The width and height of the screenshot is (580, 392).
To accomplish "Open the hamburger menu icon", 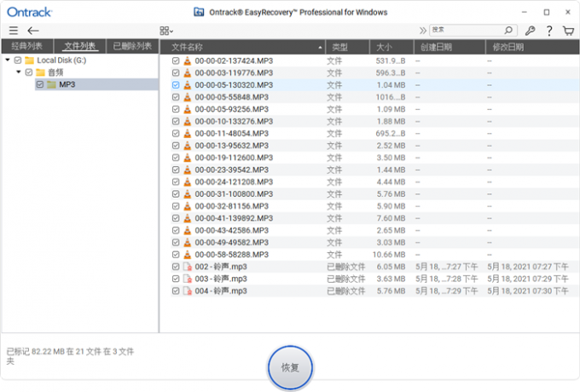I will coord(13,31).
